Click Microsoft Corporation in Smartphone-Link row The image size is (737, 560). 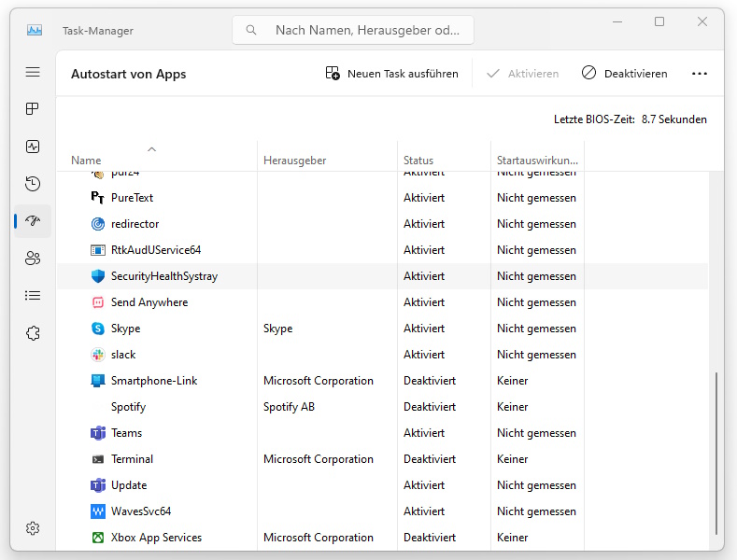[319, 381]
